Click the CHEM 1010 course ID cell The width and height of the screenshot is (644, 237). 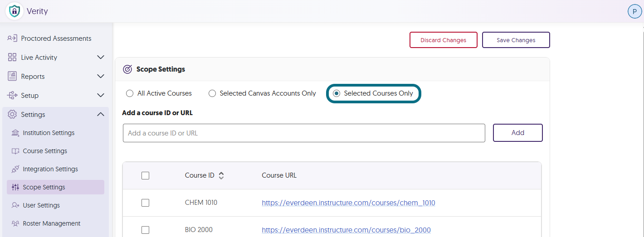click(x=201, y=203)
